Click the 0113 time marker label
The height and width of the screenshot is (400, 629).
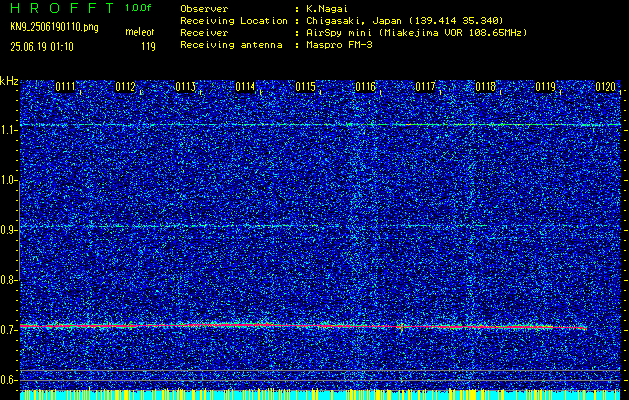(x=185, y=87)
